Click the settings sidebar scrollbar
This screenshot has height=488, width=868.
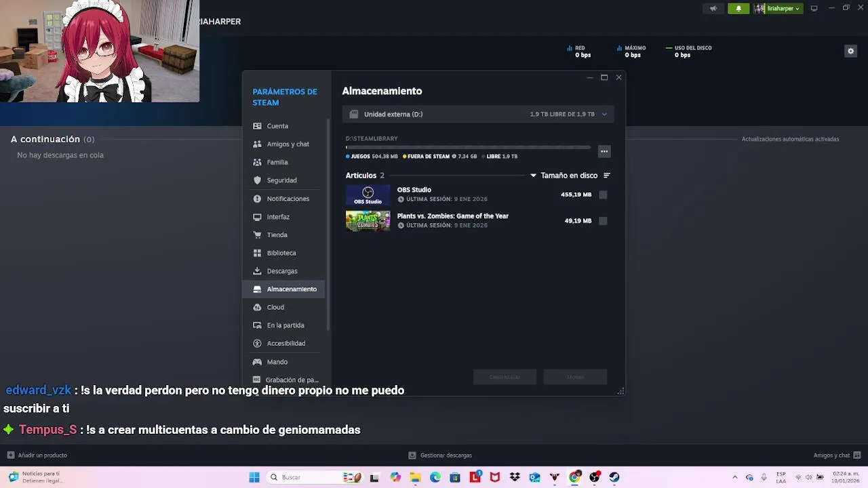328,224
